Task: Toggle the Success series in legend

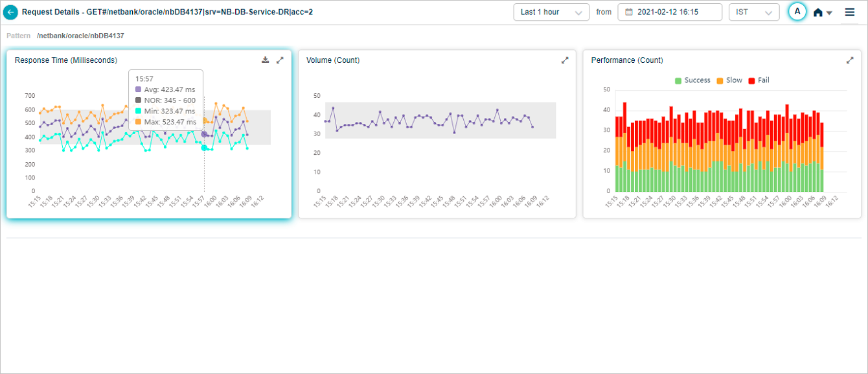Action: tap(692, 80)
